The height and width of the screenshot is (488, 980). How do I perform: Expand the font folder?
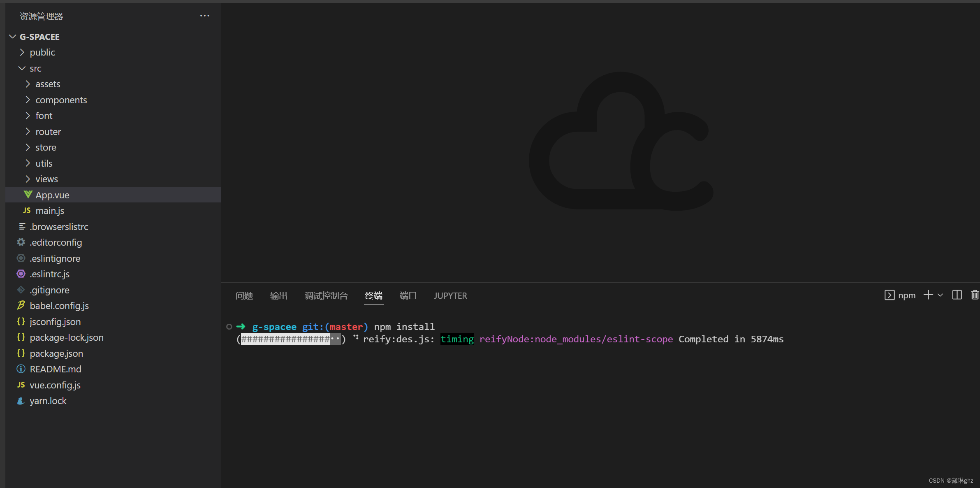pos(28,116)
